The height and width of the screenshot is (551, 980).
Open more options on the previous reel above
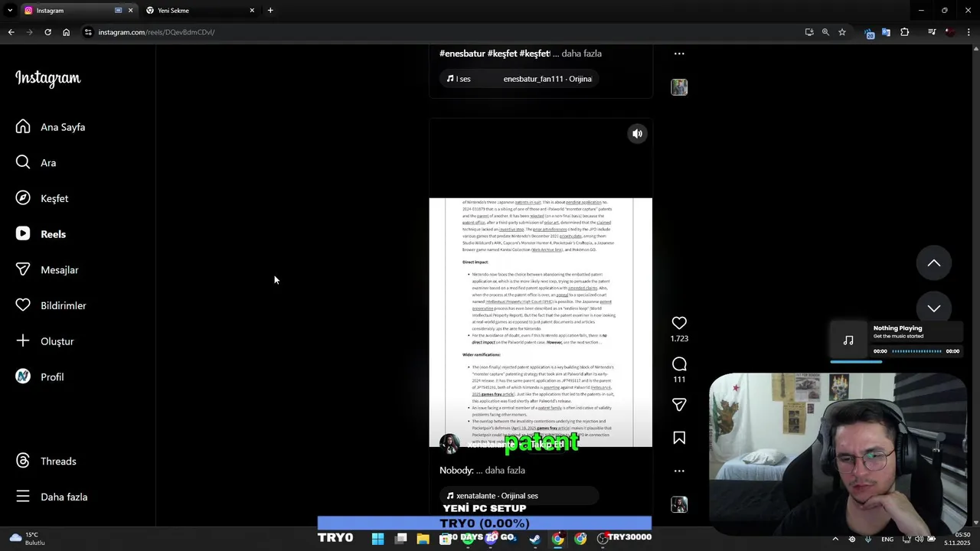[x=679, y=54]
